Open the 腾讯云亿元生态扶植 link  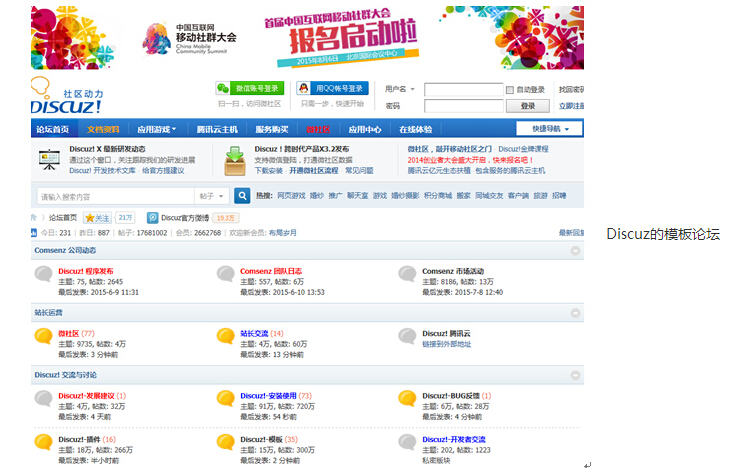click(x=439, y=170)
